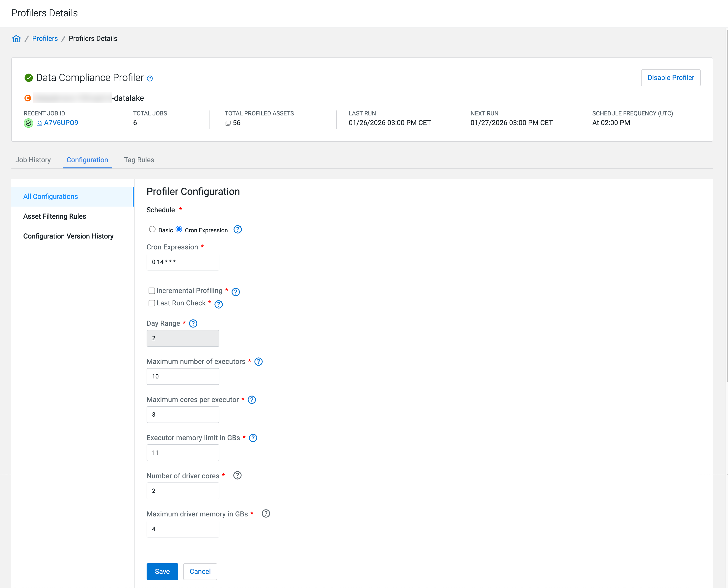This screenshot has width=728, height=588.
Task: Check the Last Run Check box
Action: (x=152, y=303)
